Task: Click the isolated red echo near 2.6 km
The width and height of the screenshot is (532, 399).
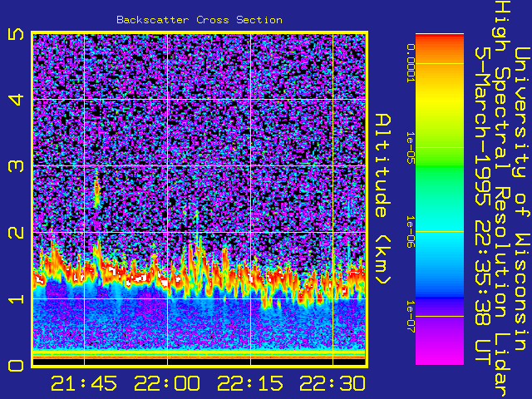Action: 97,190
